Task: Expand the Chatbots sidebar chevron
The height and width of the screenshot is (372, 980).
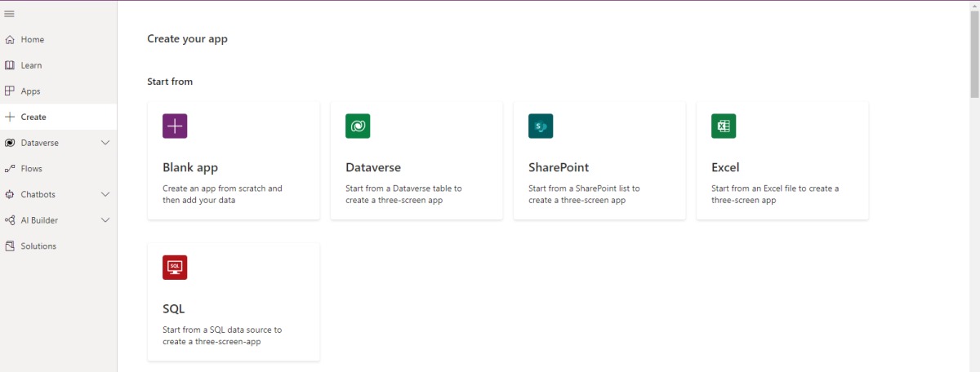Action: coord(105,194)
